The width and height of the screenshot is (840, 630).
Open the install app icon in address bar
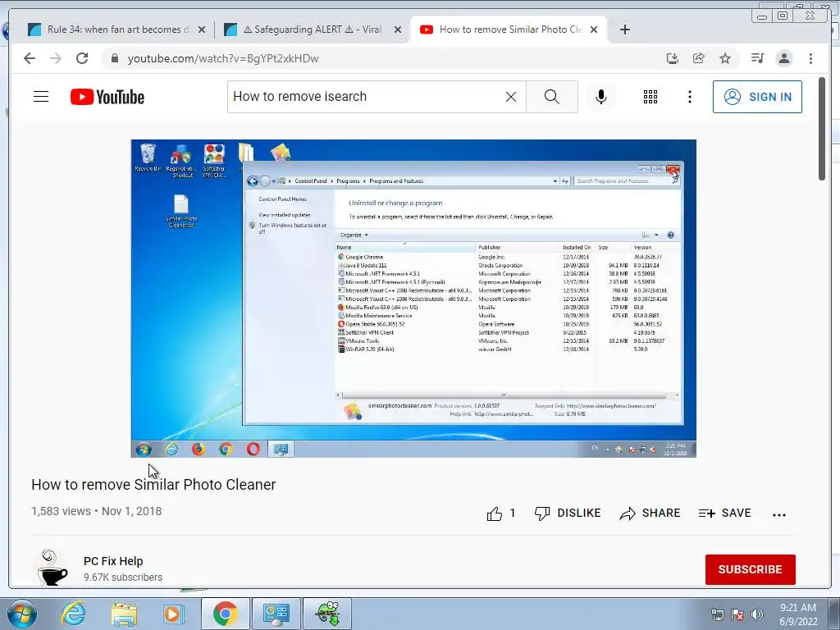(673, 58)
